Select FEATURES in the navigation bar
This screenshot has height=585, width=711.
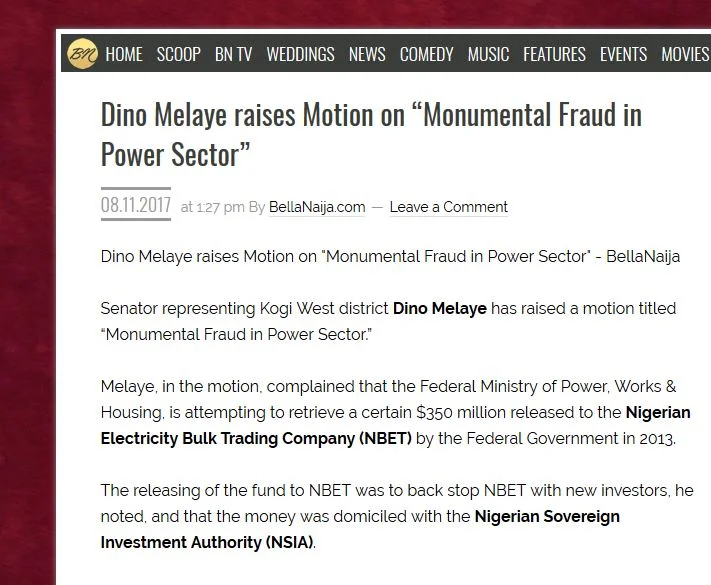(555, 54)
